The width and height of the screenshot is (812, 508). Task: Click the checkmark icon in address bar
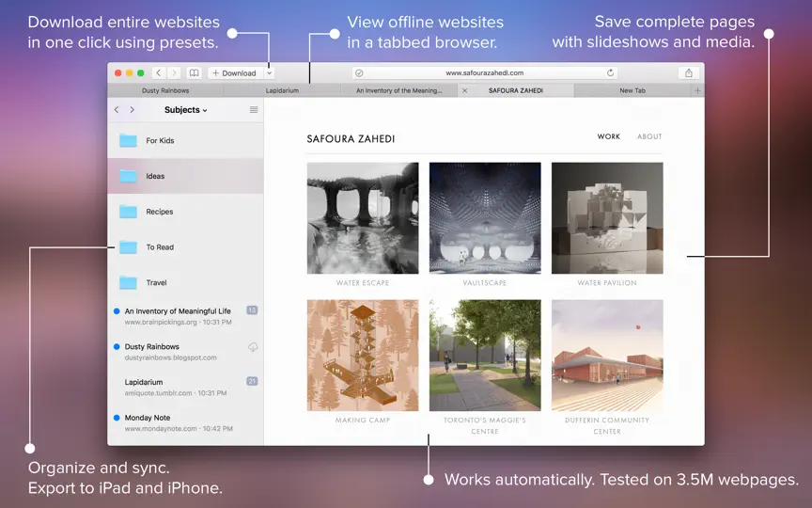(x=359, y=73)
